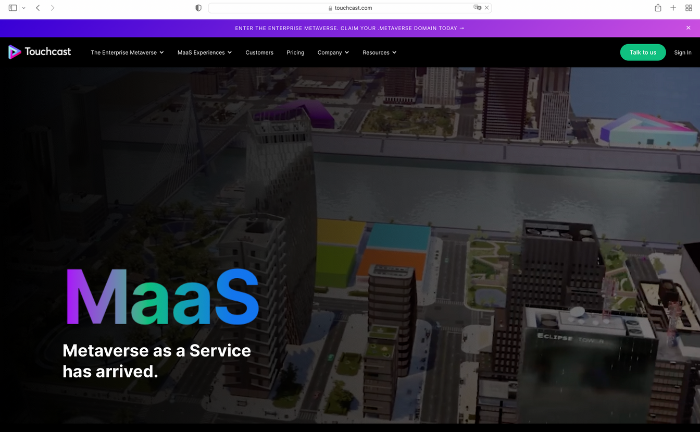Expand the Resources chevron
The height and width of the screenshot is (432, 700).
(394, 52)
